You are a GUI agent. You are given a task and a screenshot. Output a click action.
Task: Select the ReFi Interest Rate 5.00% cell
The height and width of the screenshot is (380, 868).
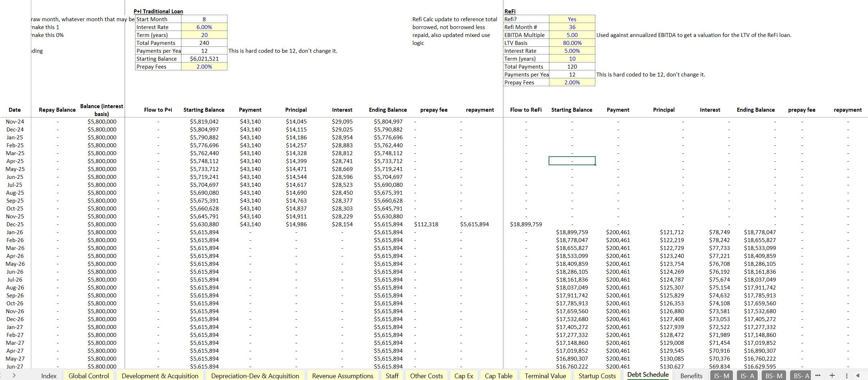click(572, 51)
